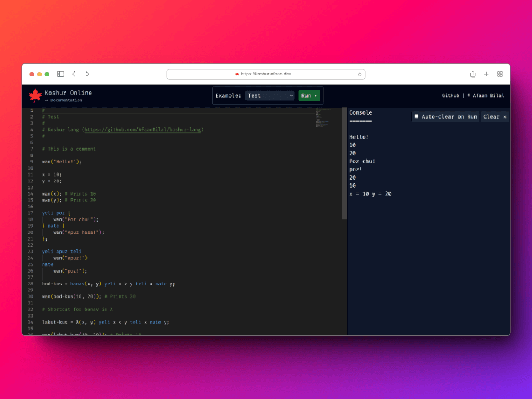Viewport: 532px width, 399px height.
Task: Click the 'yeli poz {' code line
Action: point(56,213)
